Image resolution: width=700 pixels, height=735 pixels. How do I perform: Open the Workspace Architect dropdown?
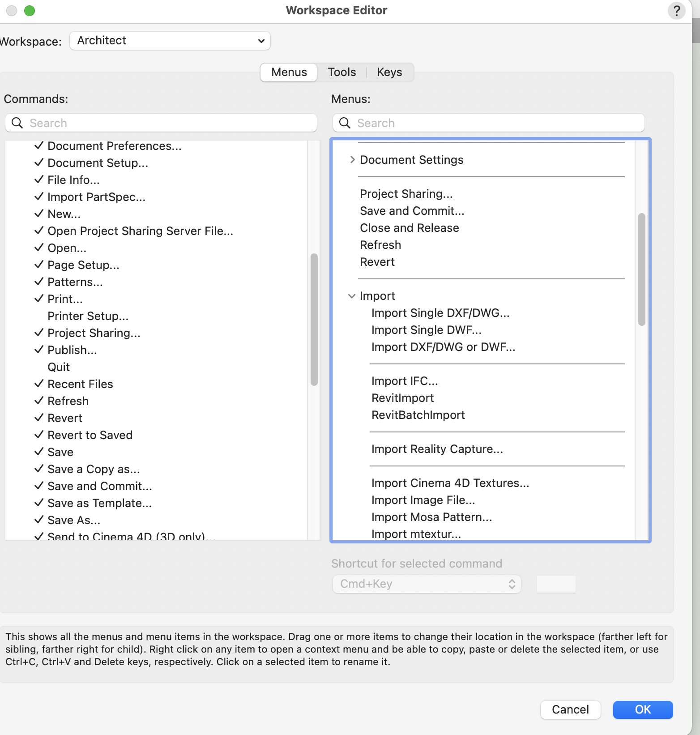[170, 41]
